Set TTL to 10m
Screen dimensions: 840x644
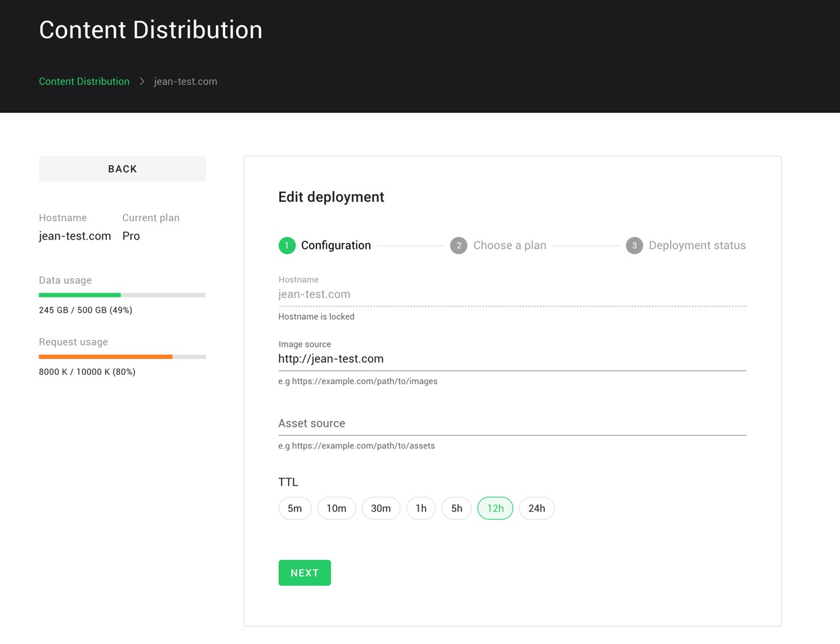(x=337, y=509)
